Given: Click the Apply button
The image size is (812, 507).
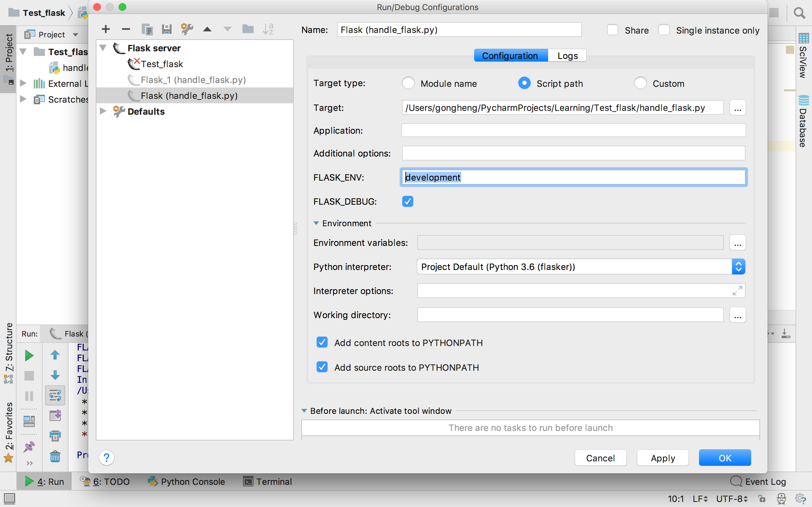Looking at the screenshot, I should [663, 458].
